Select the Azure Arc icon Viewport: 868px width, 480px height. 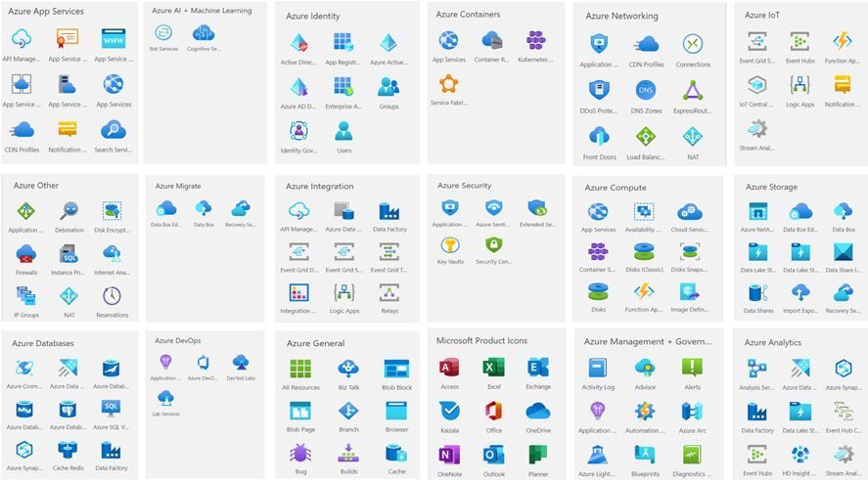(x=692, y=411)
